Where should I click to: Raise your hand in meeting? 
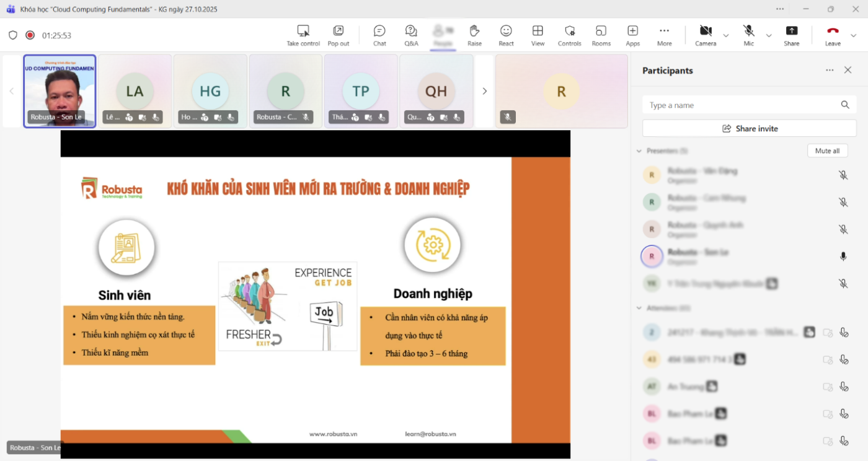point(474,35)
